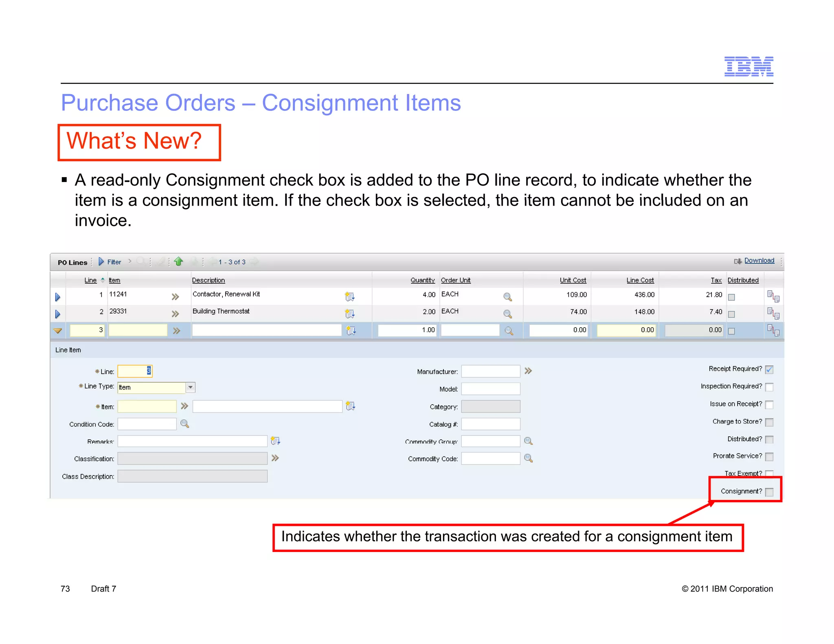Open Classification detail menu
The width and height of the screenshot is (834, 644).
(275, 458)
